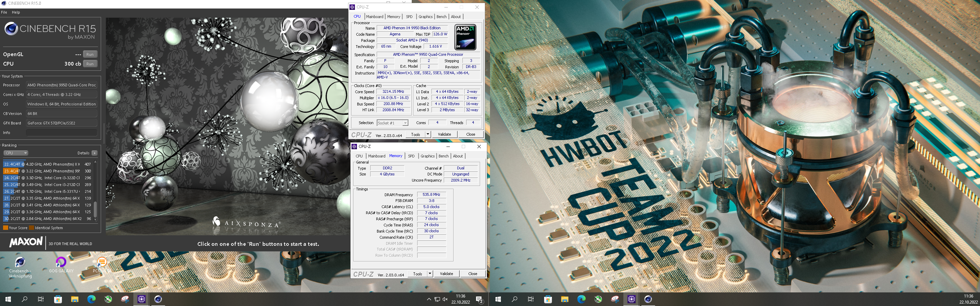Open Memory tab in processor CPU-Z window
980x306 pixels.
(394, 17)
